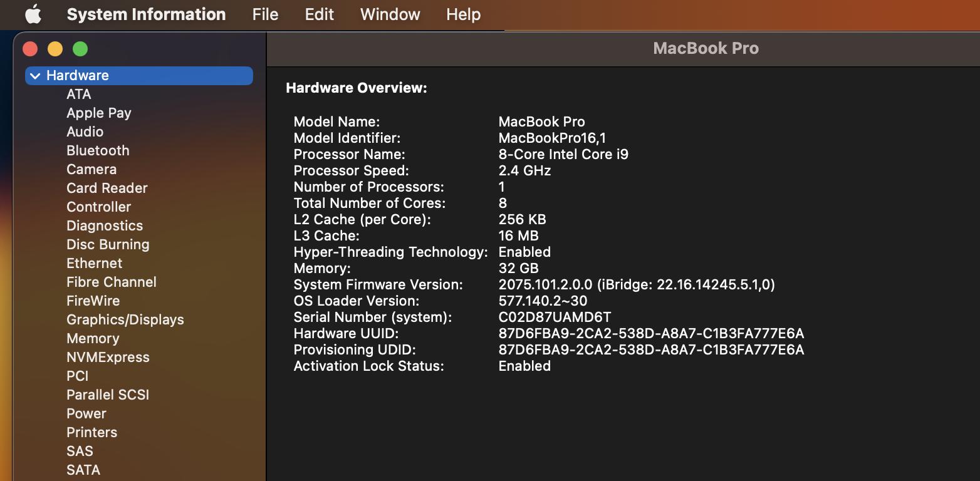Zoom the window with the green button
The image size is (980, 481).
80,49
